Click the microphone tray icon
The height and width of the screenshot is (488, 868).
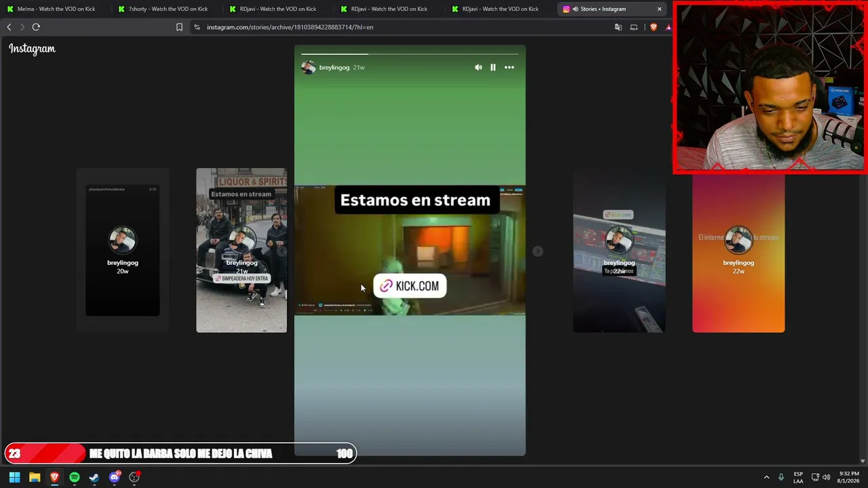point(781,477)
